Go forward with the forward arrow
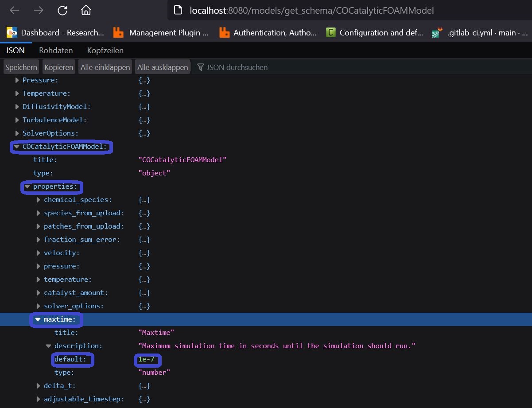This screenshot has width=532, height=408. [39, 10]
